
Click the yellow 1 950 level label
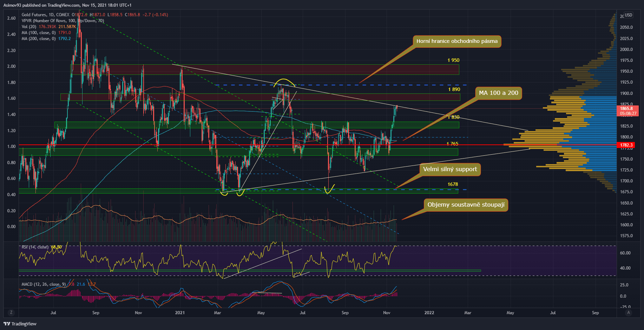tap(453, 60)
